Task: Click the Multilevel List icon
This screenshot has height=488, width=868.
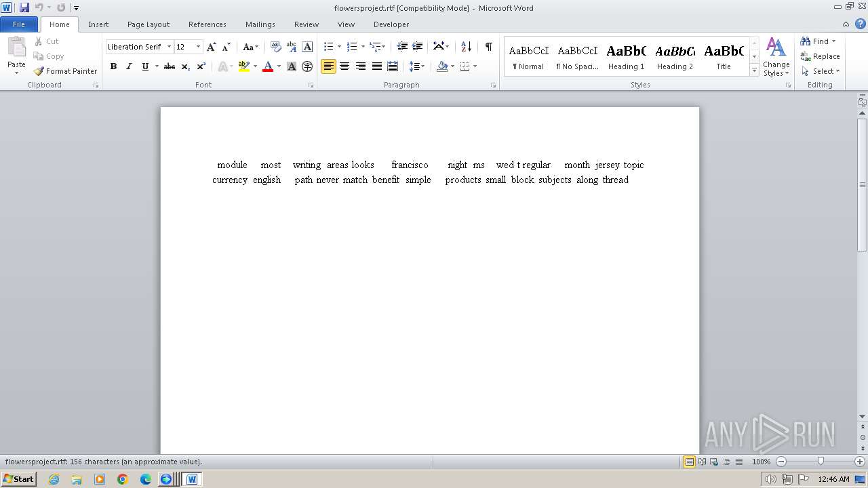Action: point(376,47)
